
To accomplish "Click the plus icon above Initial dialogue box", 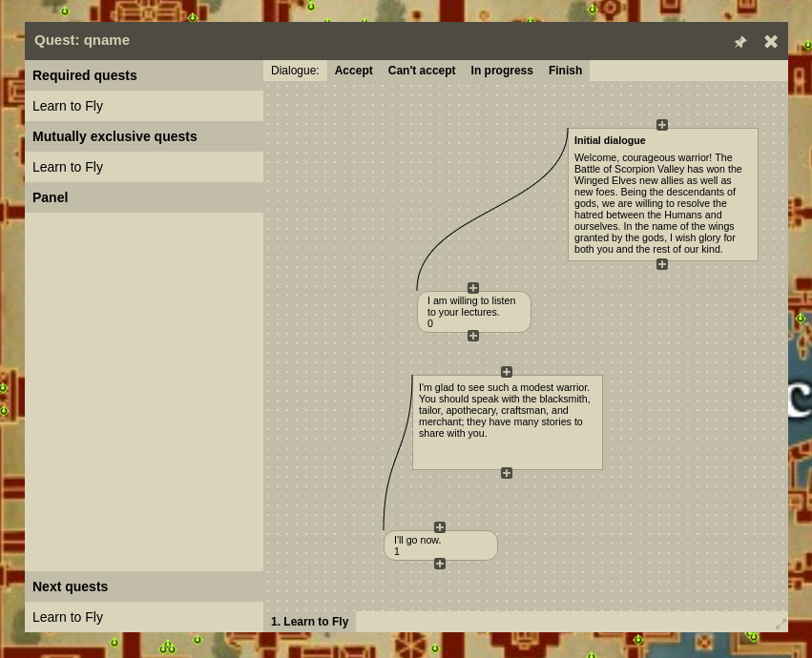I will [662, 125].
